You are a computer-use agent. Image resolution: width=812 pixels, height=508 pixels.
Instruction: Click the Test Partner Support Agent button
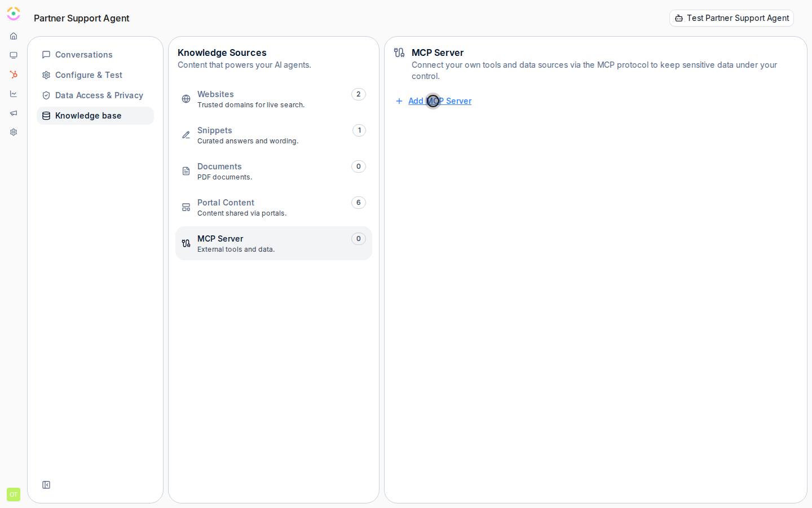click(731, 18)
